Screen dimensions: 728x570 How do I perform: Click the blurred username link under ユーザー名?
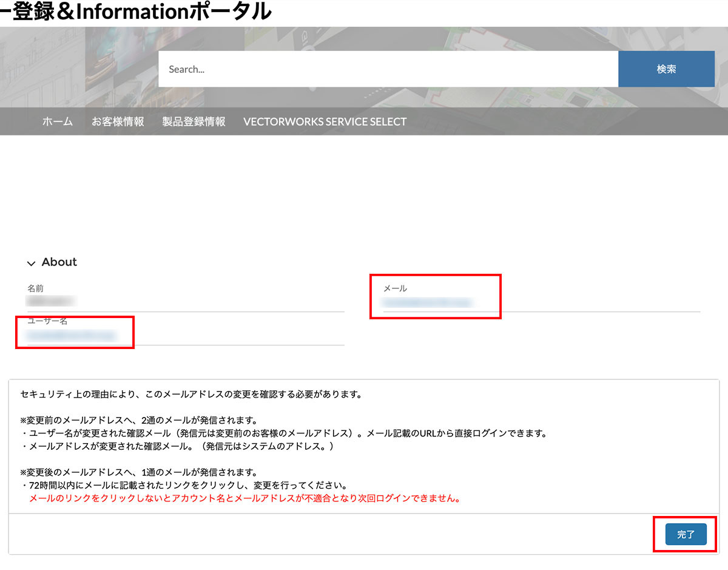coord(71,335)
